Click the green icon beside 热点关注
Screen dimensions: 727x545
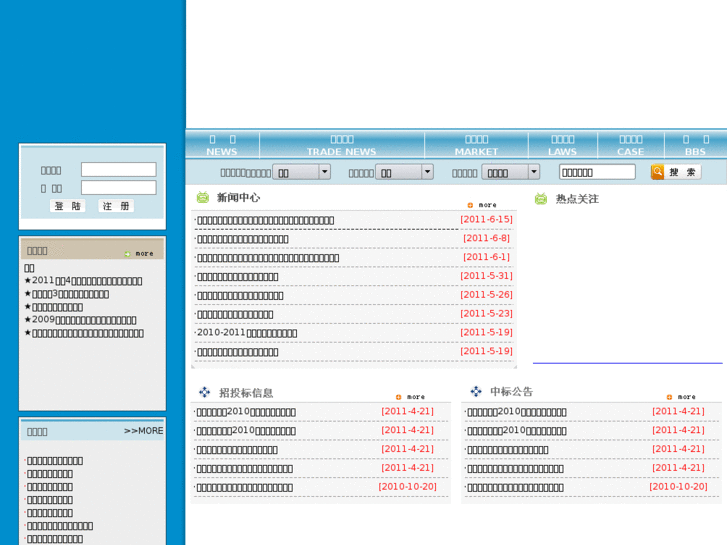pos(541,199)
